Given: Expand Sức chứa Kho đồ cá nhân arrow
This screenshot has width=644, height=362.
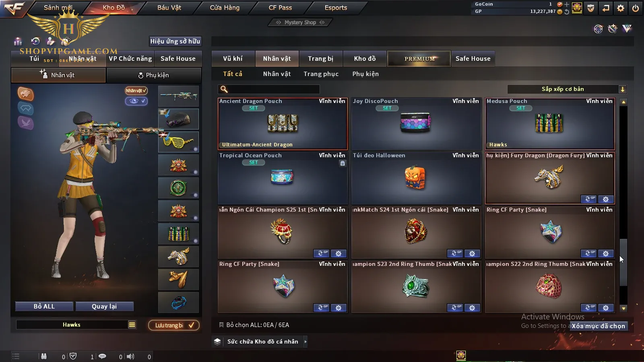Looking at the screenshot, I should (x=305, y=341).
